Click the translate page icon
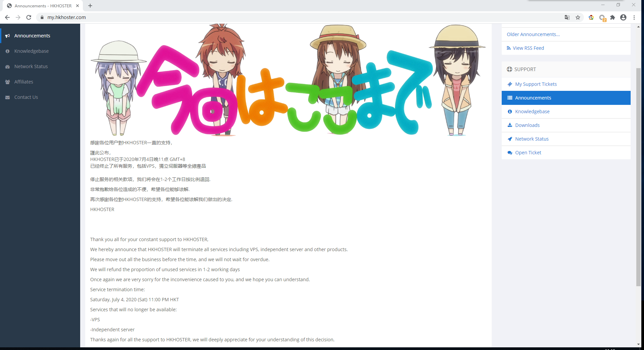 (567, 17)
